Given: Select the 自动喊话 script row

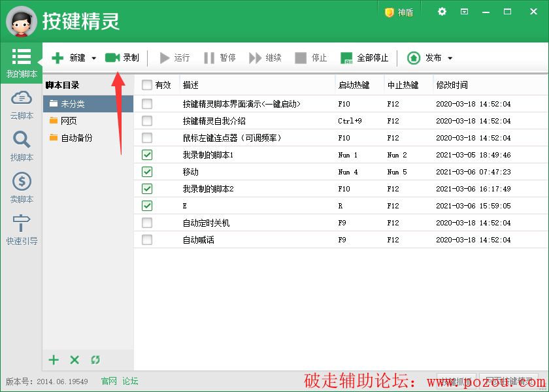Looking at the screenshot, I should click(x=341, y=240).
